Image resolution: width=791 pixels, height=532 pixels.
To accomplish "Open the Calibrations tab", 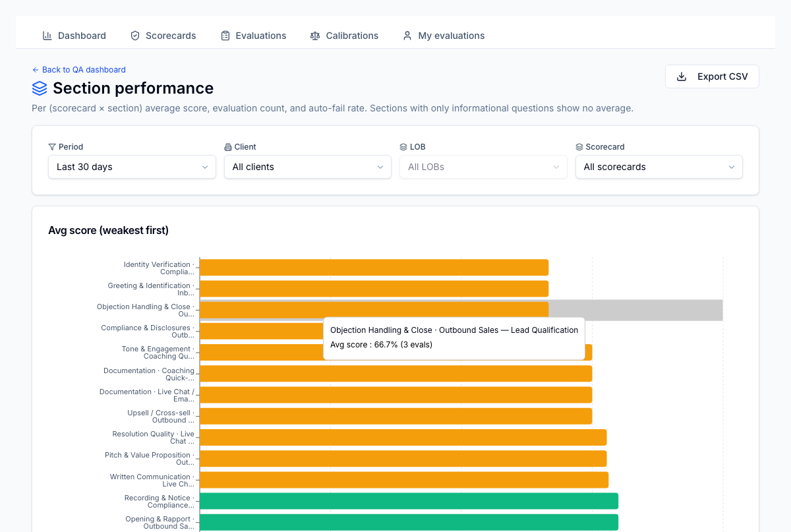I will (x=345, y=36).
